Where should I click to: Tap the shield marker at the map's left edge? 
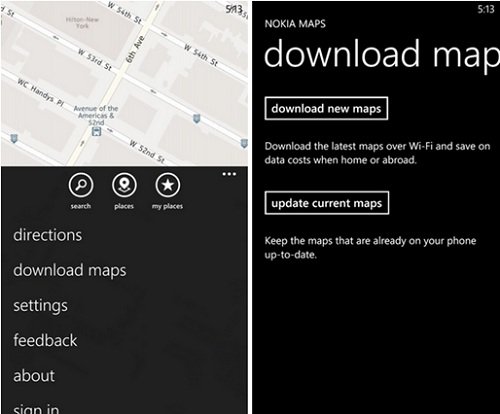[x=14, y=138]
